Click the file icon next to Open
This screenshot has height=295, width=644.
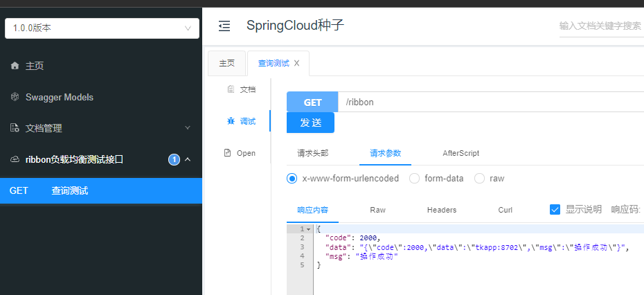click(x=227, y=153)
